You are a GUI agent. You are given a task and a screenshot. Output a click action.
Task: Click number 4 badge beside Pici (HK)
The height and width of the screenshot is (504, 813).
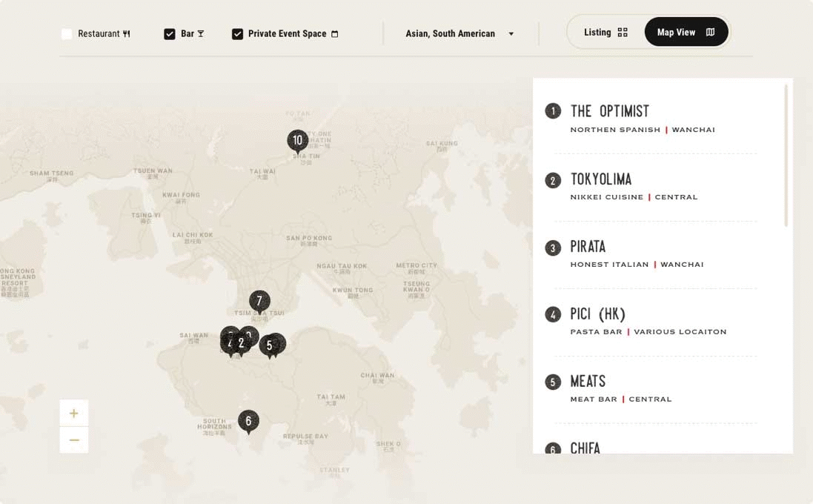point(553,315)
